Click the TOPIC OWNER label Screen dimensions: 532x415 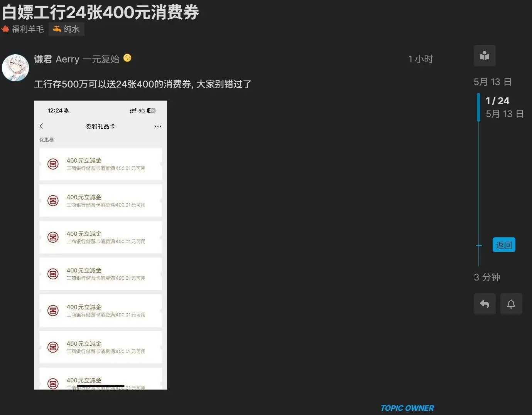[x=407, y=408]
